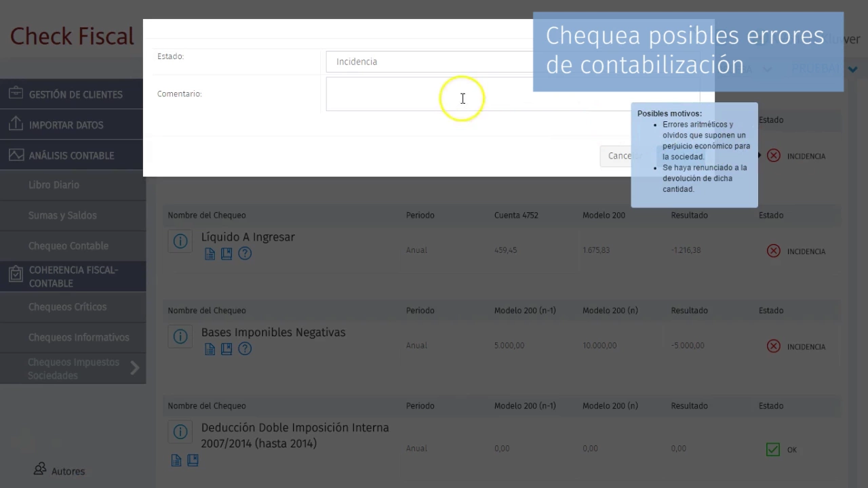The height and width of the screenshot is (488, 868).
Task: Click result value -5.000,00
Action: coord(688,346)
